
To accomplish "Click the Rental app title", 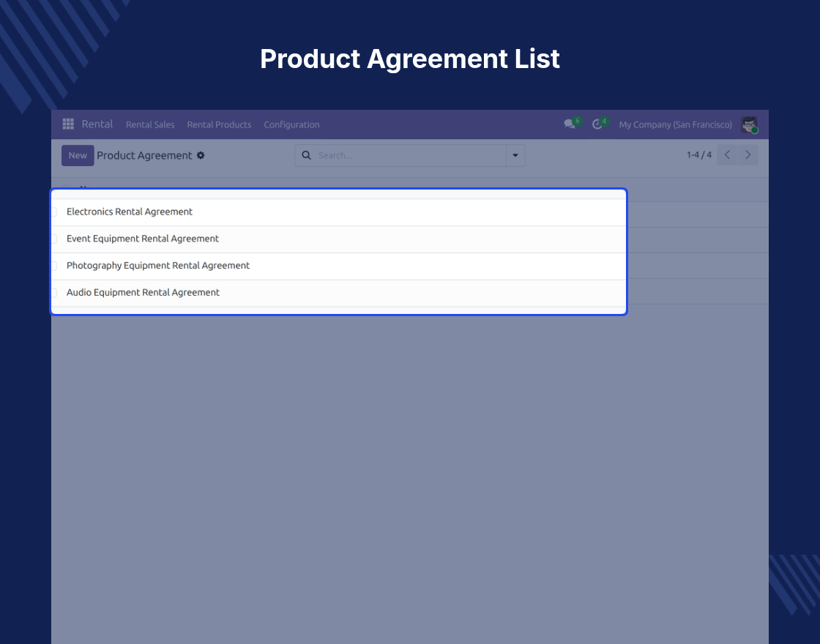I will point(97,124).
